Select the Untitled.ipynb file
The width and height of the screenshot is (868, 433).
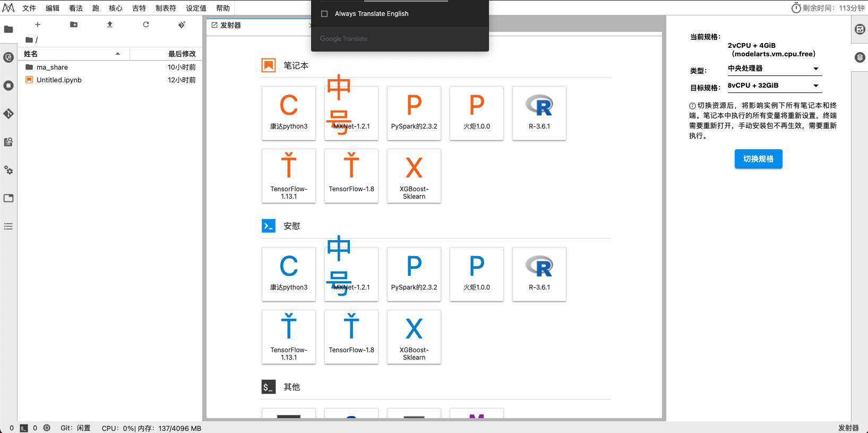point(110,80)
